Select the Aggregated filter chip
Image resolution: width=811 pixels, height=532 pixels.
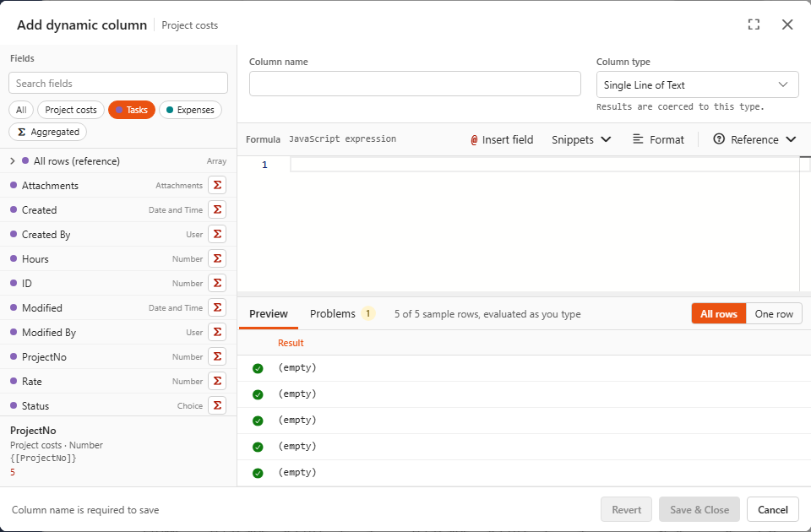click(x=47, y=132)
